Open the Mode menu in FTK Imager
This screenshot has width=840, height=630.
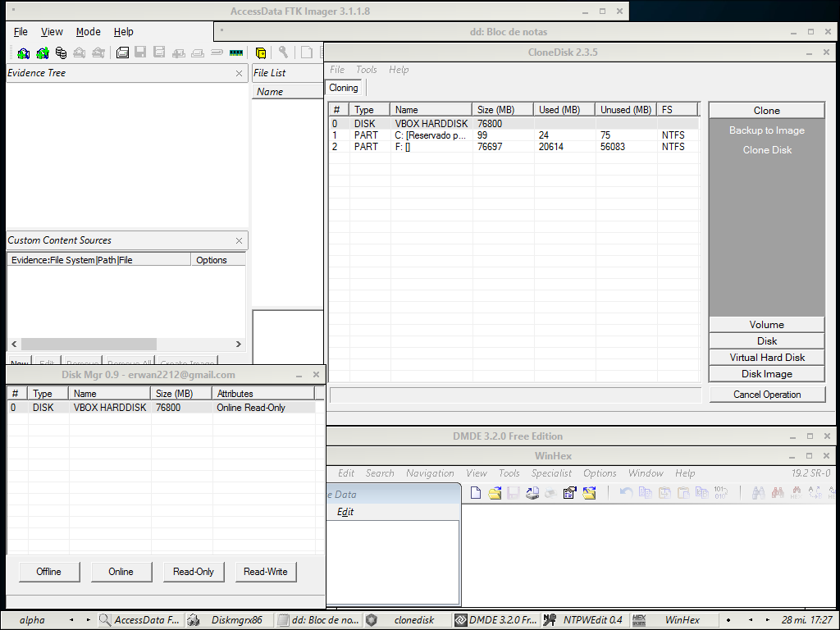click(x=88, y=32)
